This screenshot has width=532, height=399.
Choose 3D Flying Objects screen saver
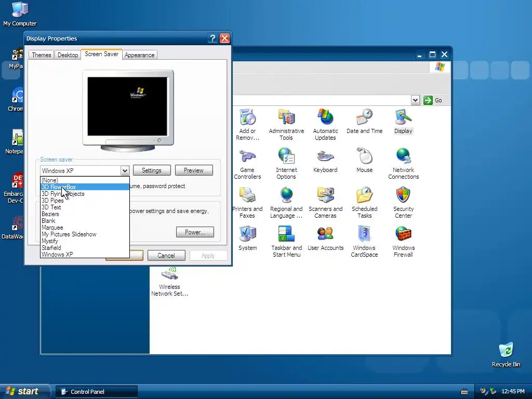(x=85, y=194)
